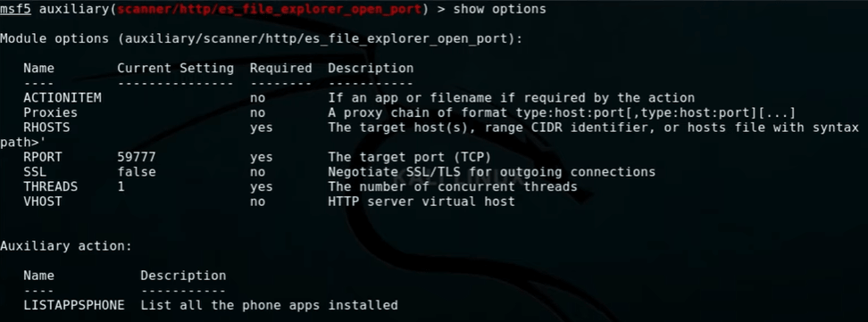The image size is (868, 322).
Task: Click the 'yes' required value for RPORT
Action: click(262, 157)
